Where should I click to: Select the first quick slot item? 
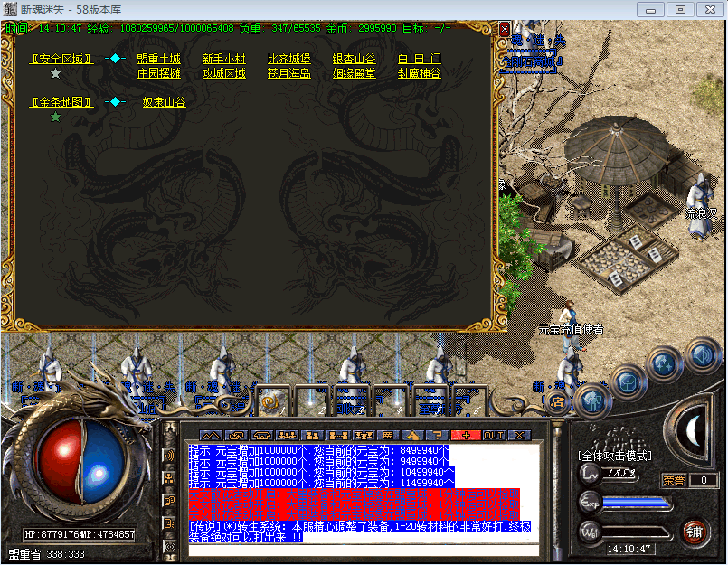point(273,401)
